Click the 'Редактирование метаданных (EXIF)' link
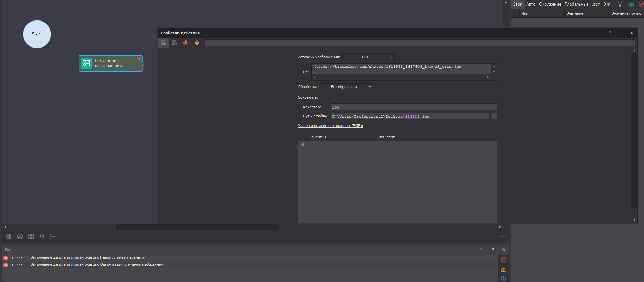 click(330, 126)
